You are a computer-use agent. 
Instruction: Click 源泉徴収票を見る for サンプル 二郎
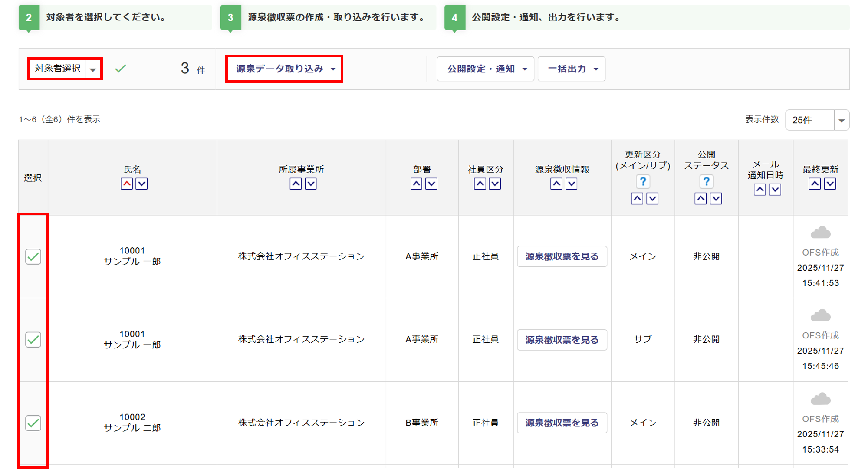point(562,423)
